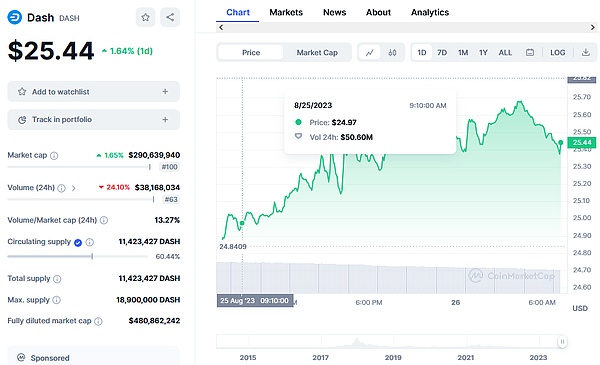Click right arrow of tab scrollbar
Viewport: 600px width, 365px height.
(592, 27)
